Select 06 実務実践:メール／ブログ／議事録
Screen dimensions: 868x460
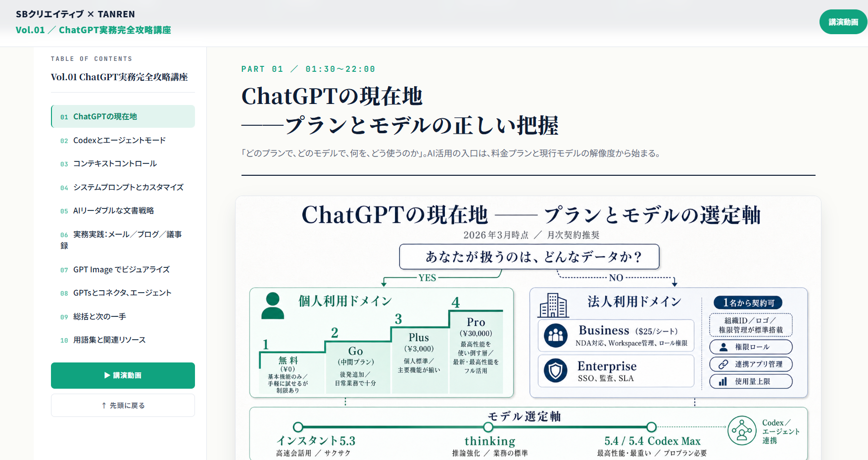[x=123, y=240]
